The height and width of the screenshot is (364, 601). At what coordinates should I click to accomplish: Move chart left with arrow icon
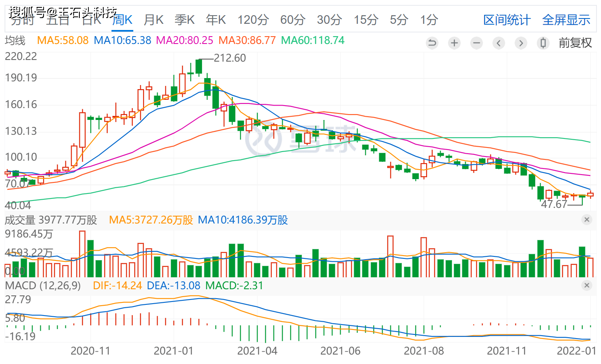(x=499, y=43)
